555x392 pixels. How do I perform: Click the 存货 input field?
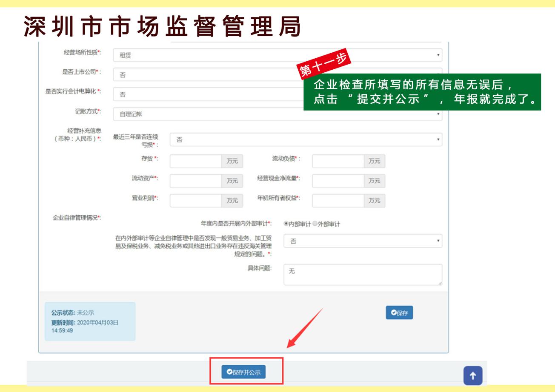coord(195,161)
